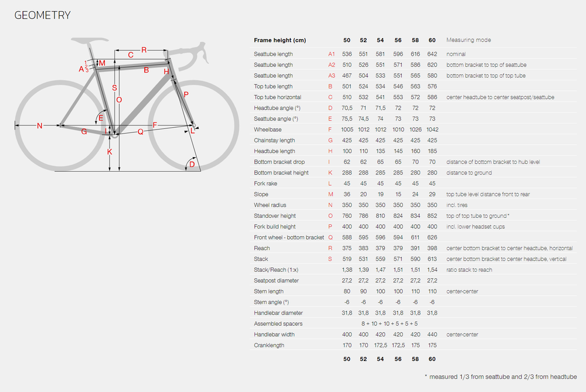Image resolution: width=586 pixels, height=392 pixels.
Task: Click the "Frame height (cm)" table header
Action: click(280, 40)
